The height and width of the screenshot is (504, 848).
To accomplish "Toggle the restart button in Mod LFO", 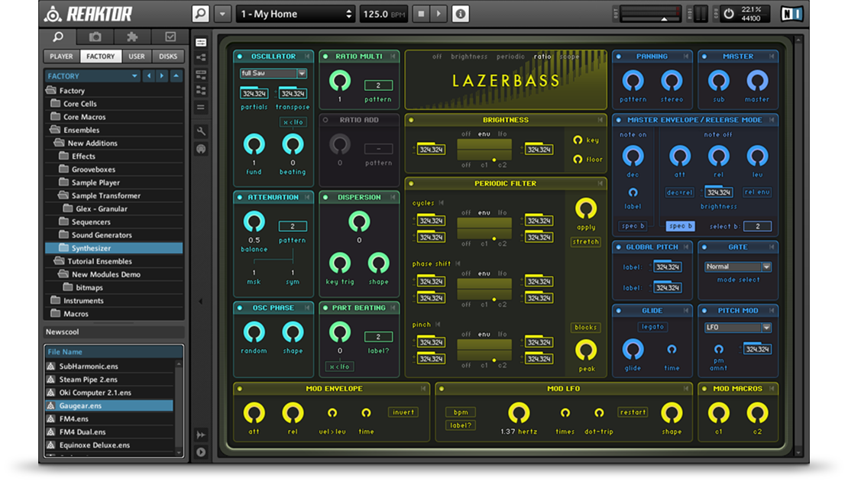I will 633,412.
